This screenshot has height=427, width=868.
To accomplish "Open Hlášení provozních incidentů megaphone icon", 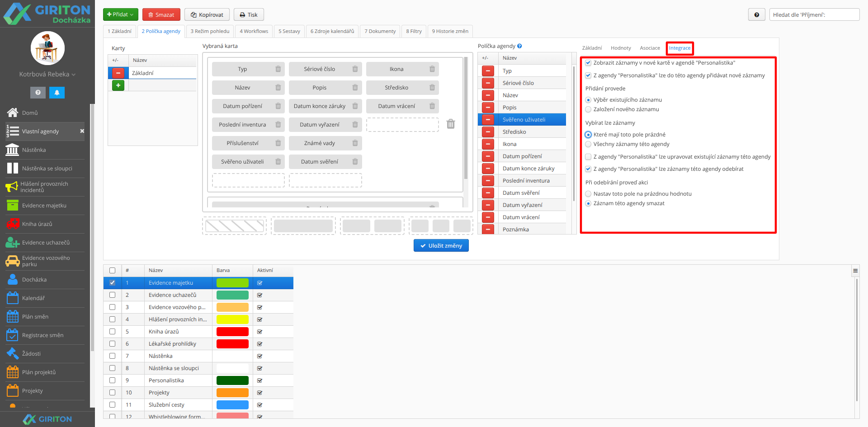I will [x=12, y=187].
